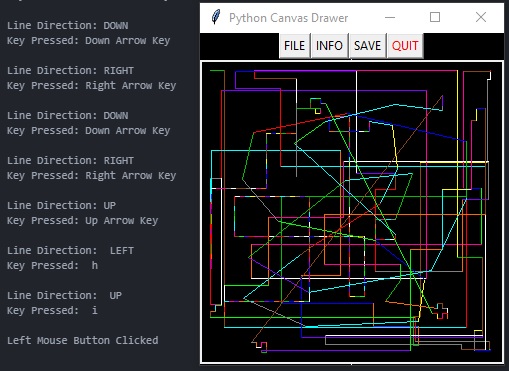
Task: Click the tall white rectangle at canvas left
Action: 216,242
